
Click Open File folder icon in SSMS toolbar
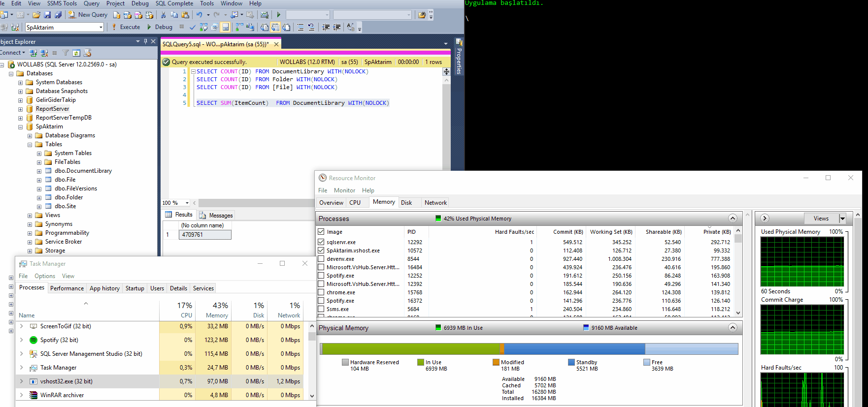point(36,15)
